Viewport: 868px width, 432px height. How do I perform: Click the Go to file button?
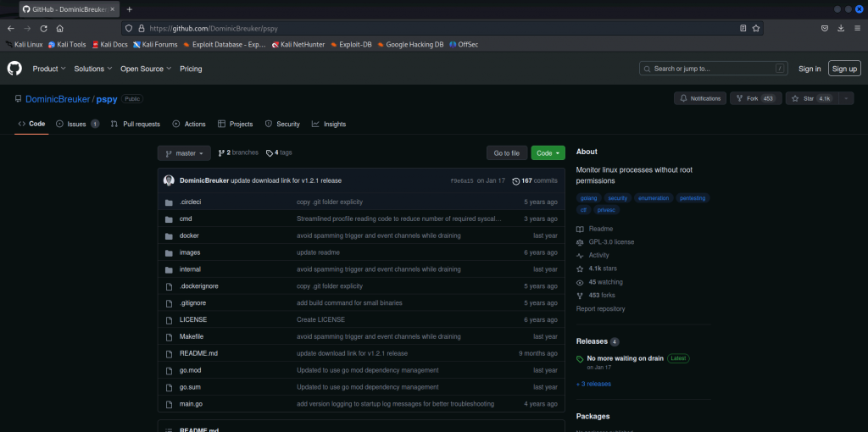coord(507,153)
